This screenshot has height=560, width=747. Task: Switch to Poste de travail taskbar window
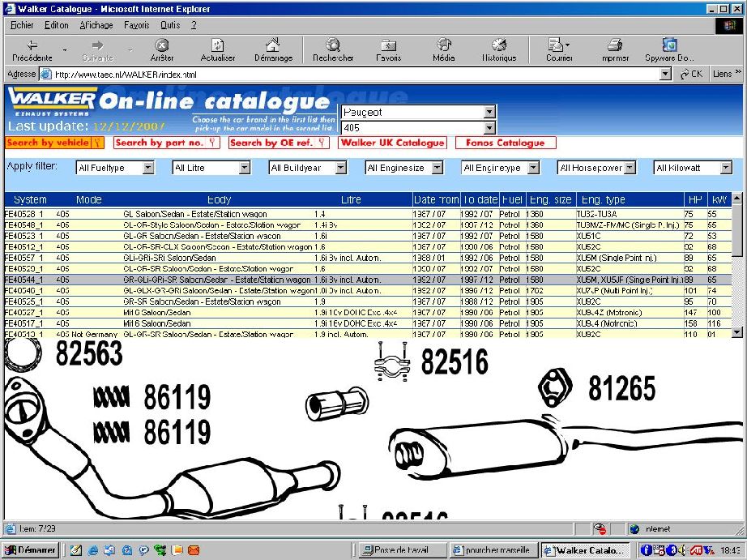(x=402, y=550)
